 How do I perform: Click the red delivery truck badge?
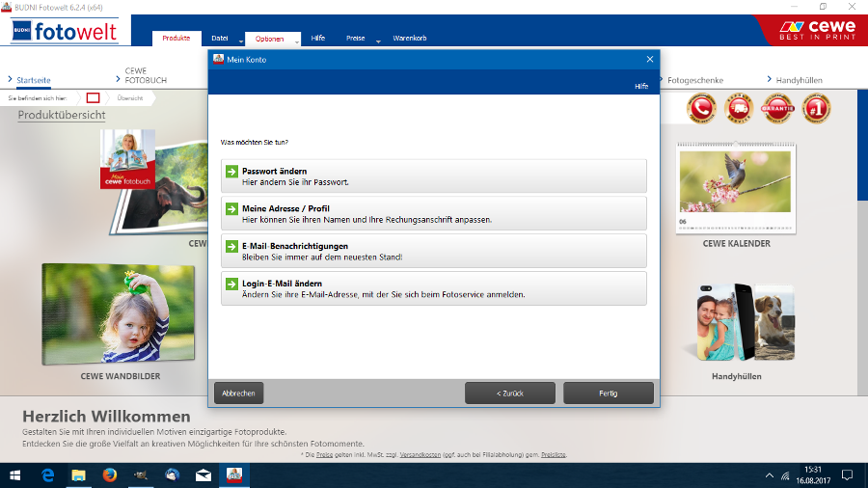coord(739,109)
